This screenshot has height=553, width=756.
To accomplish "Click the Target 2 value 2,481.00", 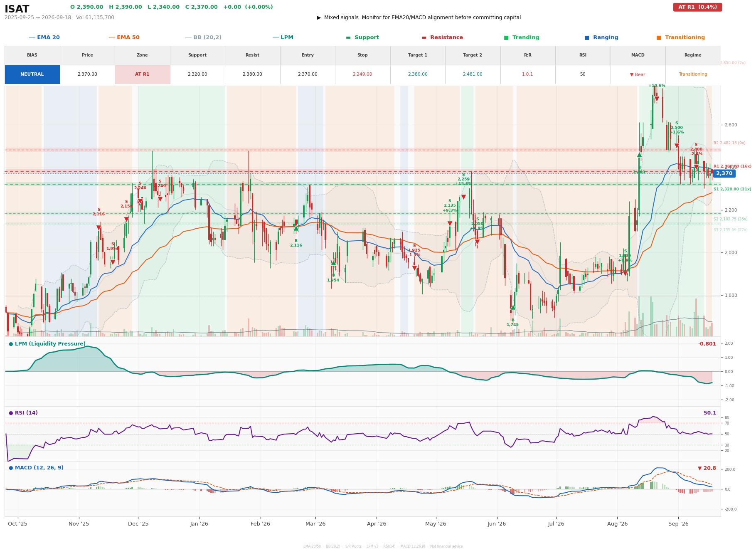I will tap(473, 74).
